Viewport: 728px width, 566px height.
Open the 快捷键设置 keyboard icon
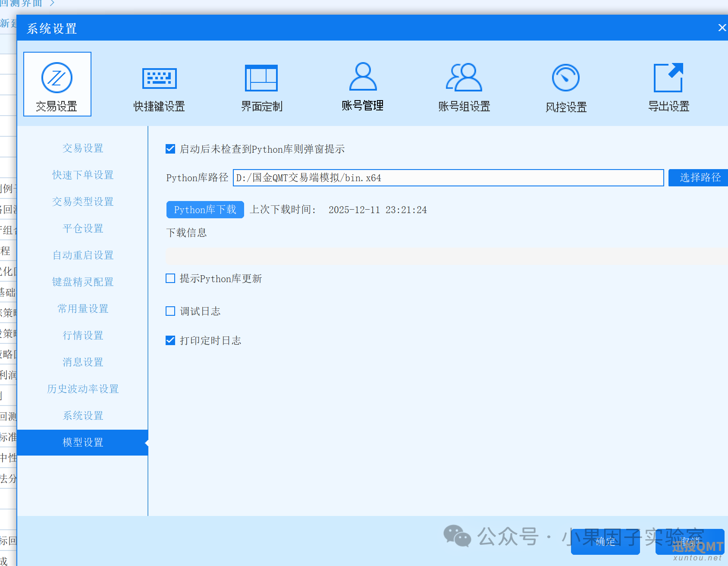[159, 86]
